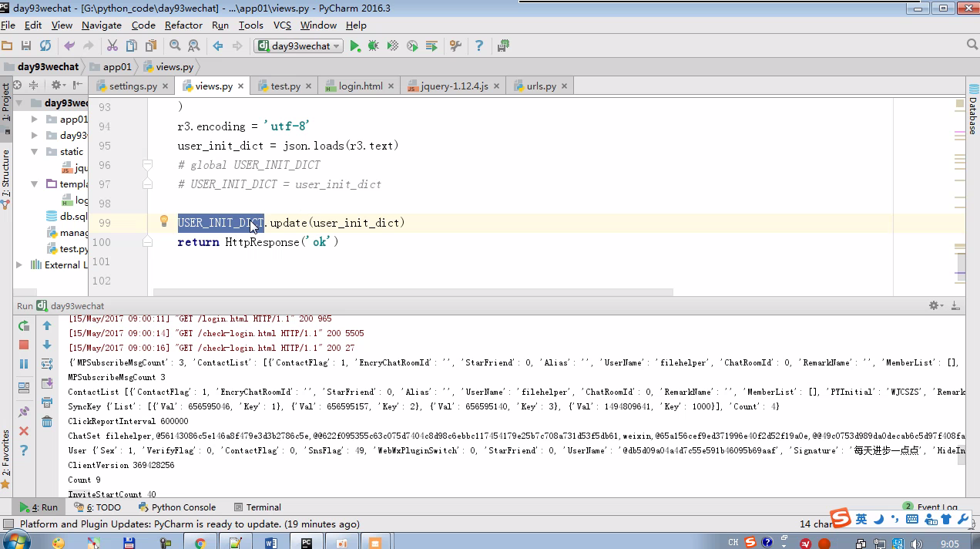980x549 pixels.
Task: Clear all console output with trash icon
Action: (47, 421)
